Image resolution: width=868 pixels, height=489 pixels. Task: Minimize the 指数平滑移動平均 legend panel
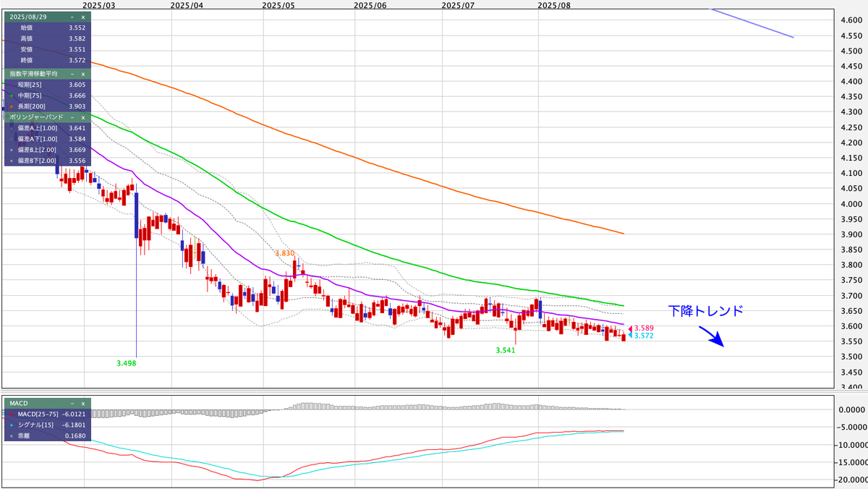tap(72, 74)
